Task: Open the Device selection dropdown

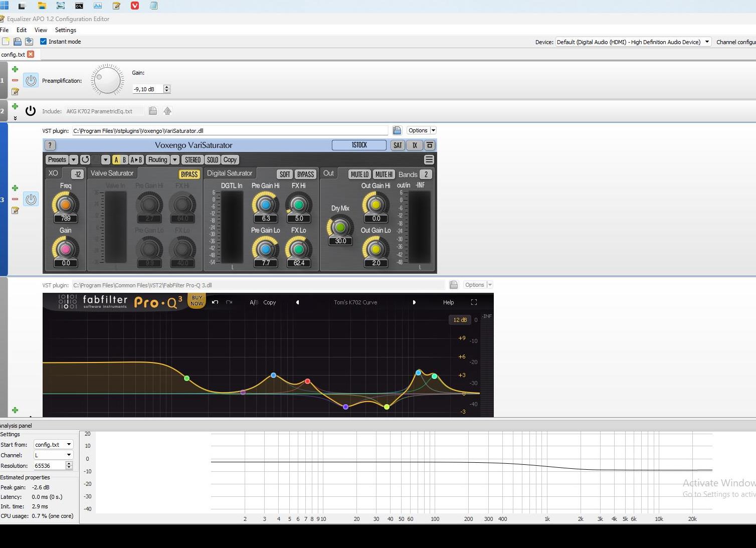Action: 633,42
